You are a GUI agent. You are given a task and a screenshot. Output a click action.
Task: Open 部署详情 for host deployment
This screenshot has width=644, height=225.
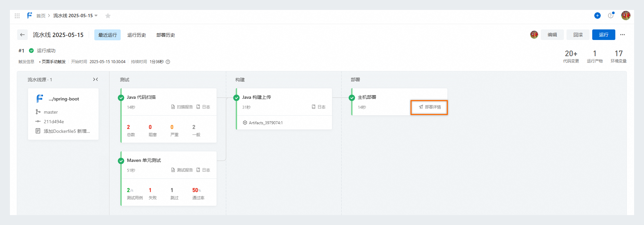[430, 107]
